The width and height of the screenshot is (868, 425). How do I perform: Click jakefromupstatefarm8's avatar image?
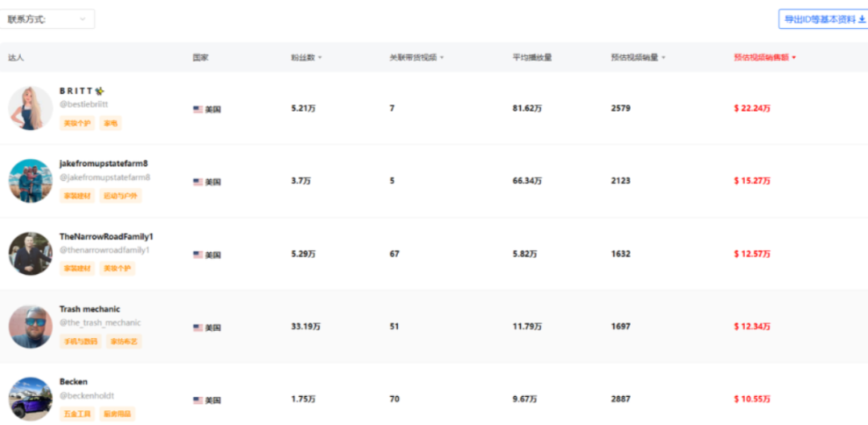click(x=31, y=181)
